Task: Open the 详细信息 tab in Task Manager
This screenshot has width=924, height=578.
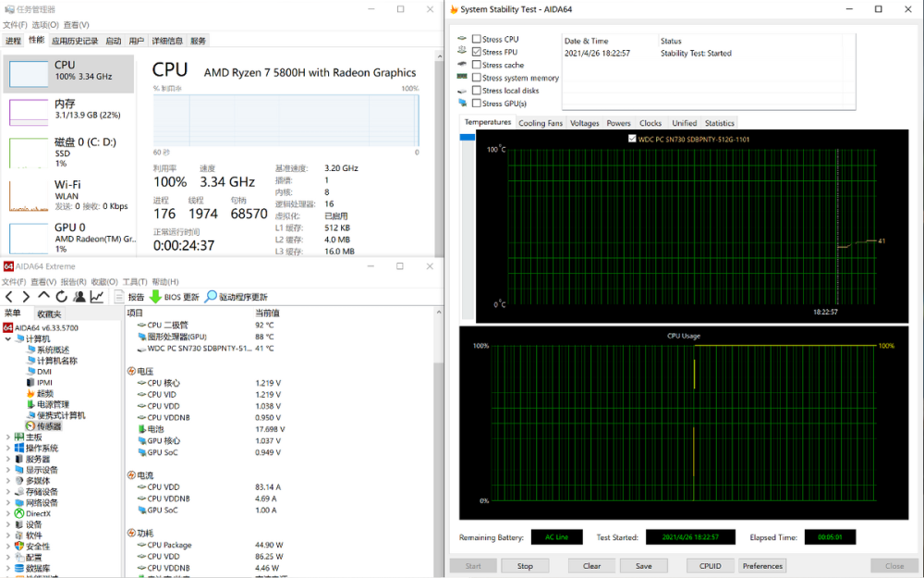Action: (x=167, y=41)
